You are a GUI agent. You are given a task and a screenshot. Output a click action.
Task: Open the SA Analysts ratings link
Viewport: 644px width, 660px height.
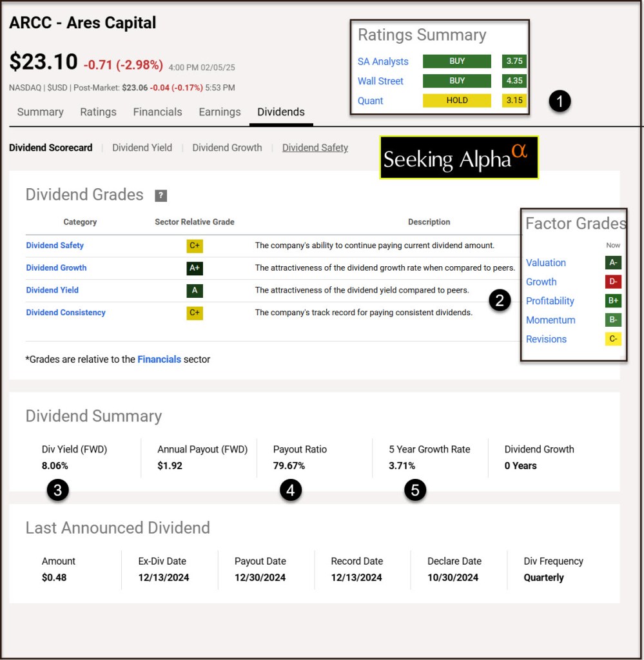coord(383,62)
